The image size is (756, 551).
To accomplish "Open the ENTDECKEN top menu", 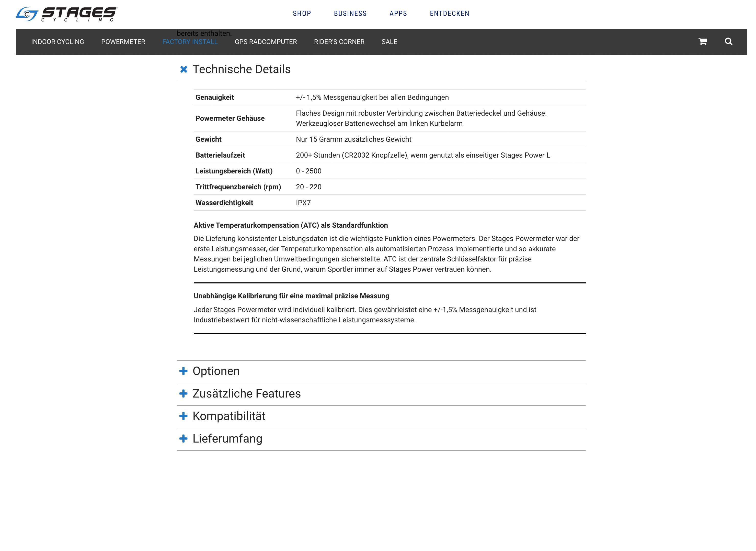I will coord(449,14).
